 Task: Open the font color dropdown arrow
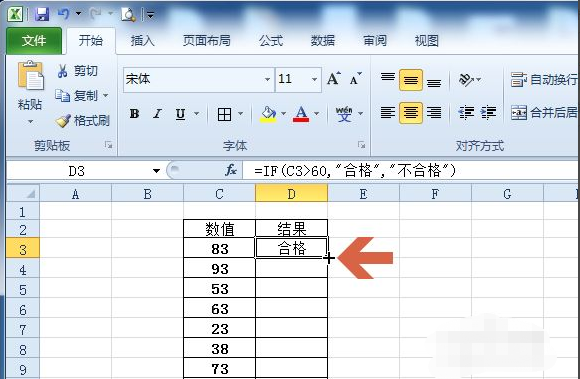(317, 114)
